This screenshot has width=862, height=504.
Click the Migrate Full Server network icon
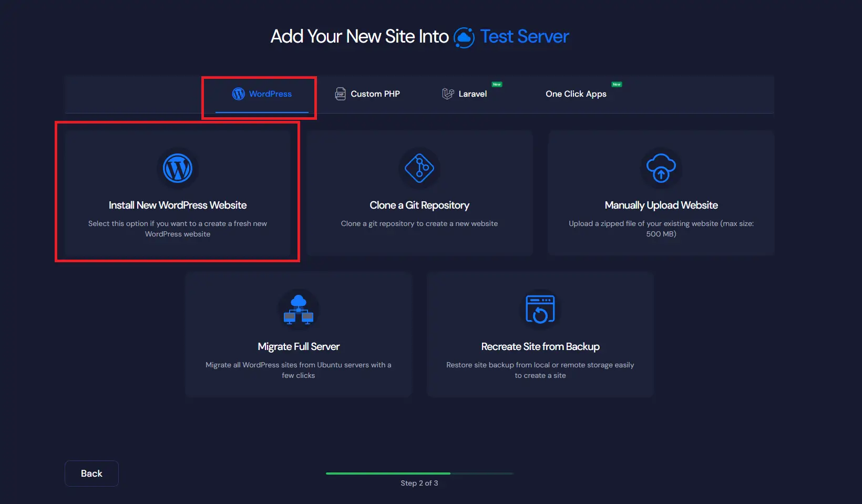[299, 309]
